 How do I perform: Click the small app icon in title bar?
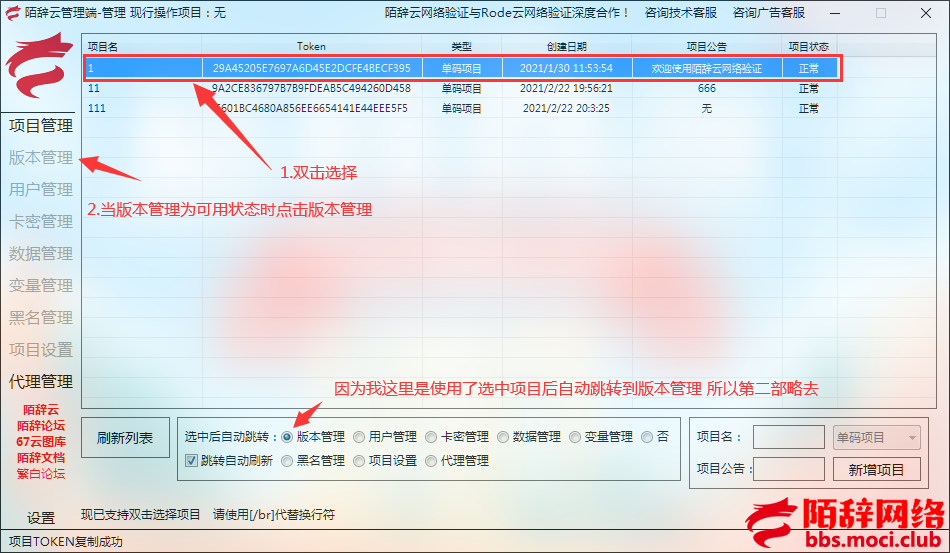[12, 12]
